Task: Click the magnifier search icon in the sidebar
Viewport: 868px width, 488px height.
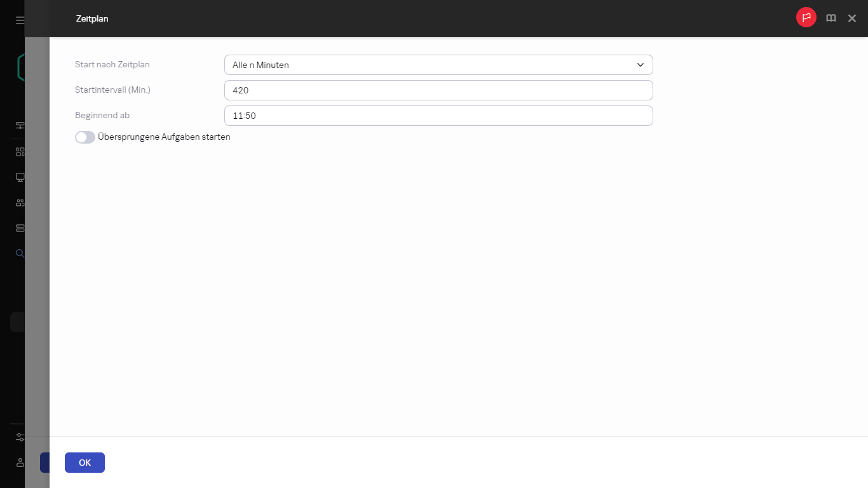Action: click(20, 254)
